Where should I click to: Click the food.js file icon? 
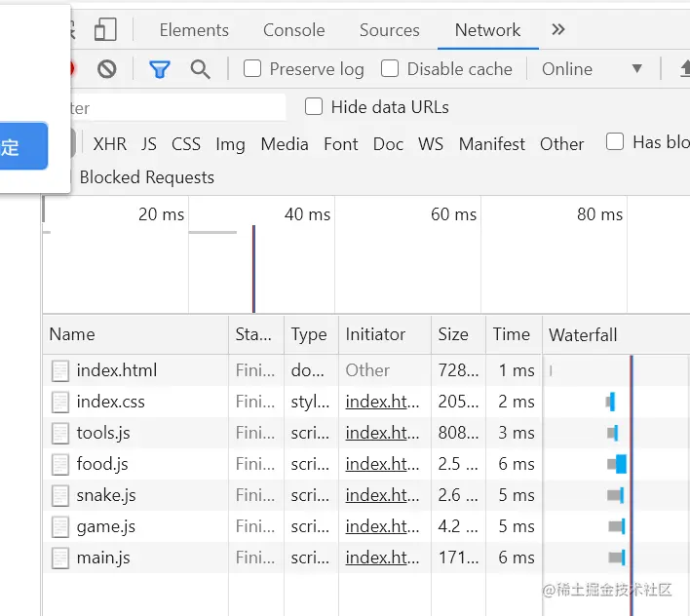(x=60, y=464)
